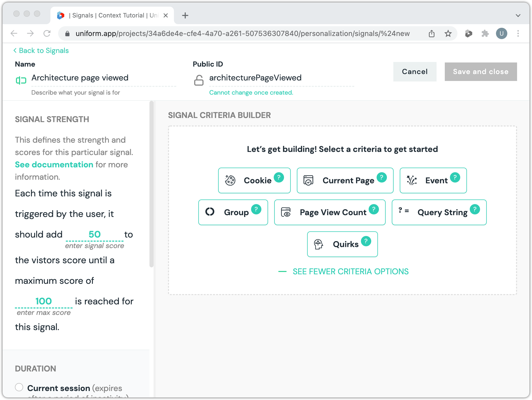Open a new browser tab
This screenshot has height=400, width=532.
185,15
